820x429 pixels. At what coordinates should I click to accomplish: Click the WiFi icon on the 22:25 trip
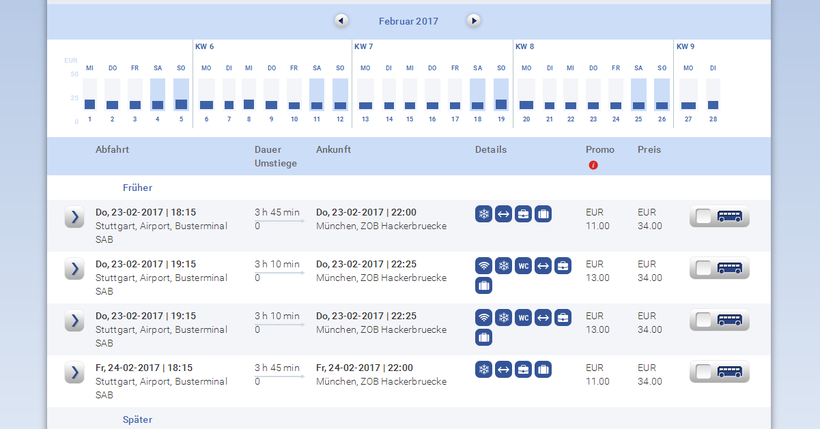484,265
